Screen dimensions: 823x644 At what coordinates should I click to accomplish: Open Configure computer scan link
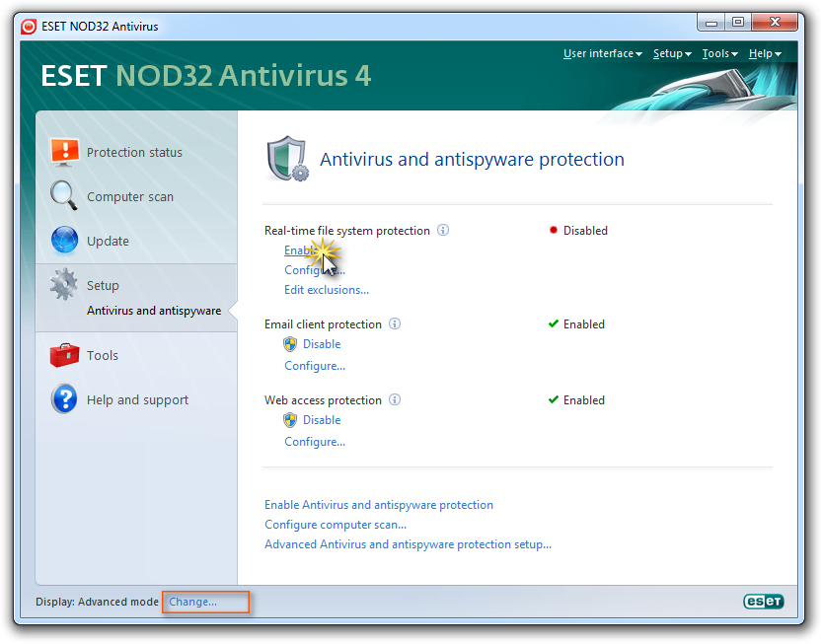click(336, 525)
